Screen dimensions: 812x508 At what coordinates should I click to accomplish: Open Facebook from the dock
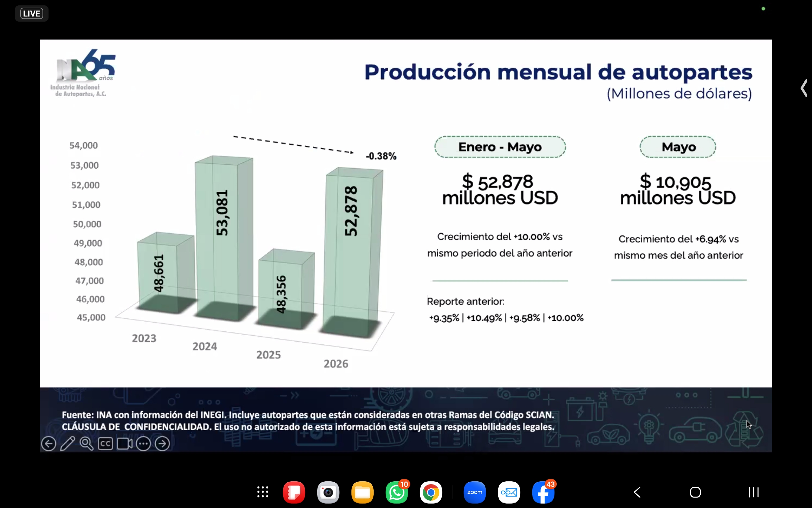(x=544, y=492)
